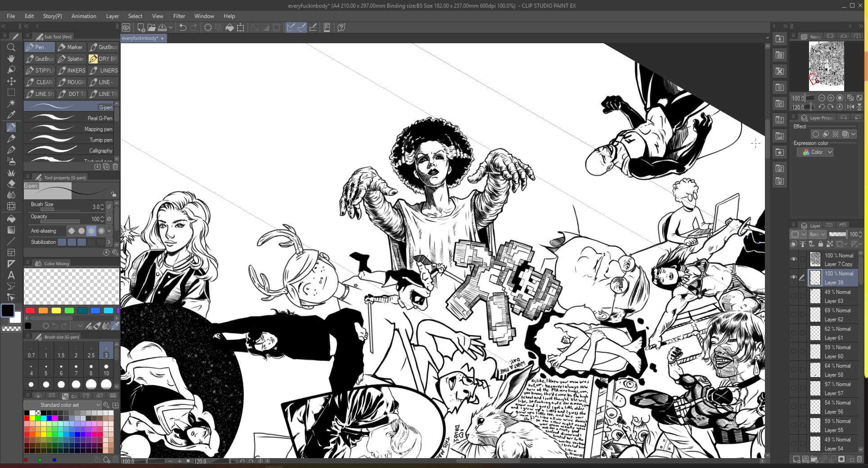The width and height of the screenshot is (868, 468).
Task: Select the Move layer tool
Action: [11, 81]
